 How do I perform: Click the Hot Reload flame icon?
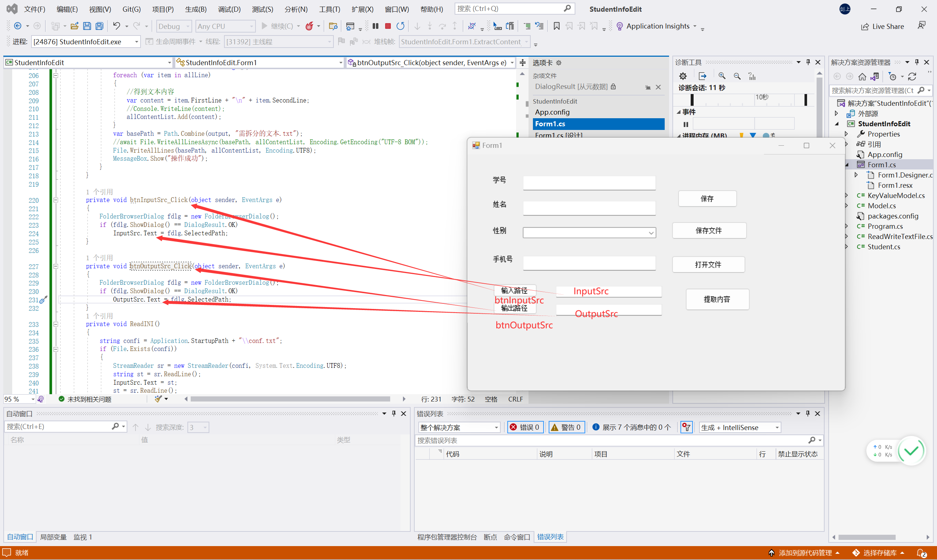[309, 26]
